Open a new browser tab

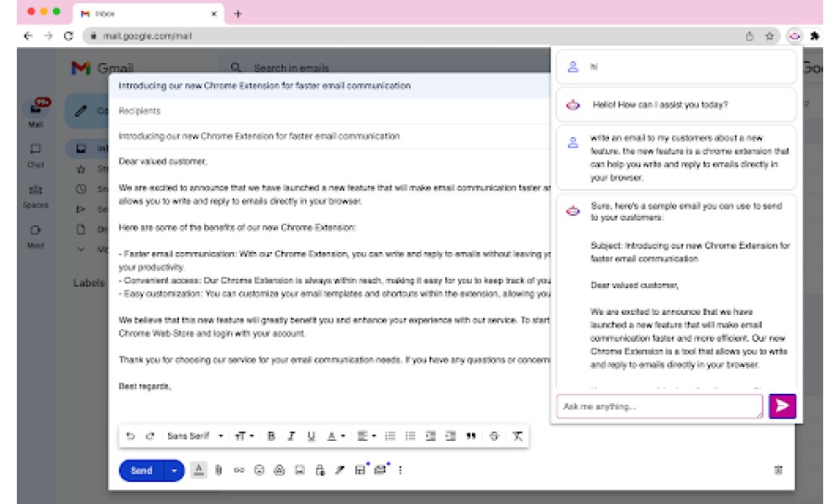238,13
